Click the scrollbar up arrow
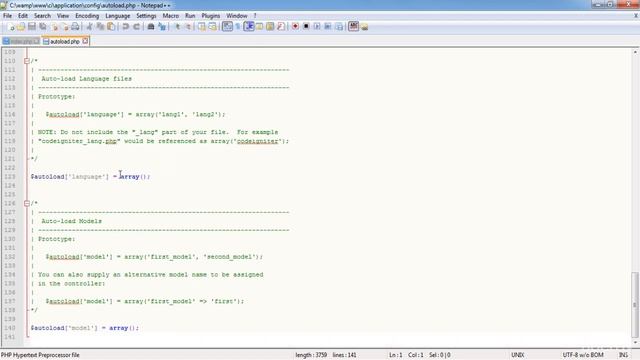 [635, 52]
